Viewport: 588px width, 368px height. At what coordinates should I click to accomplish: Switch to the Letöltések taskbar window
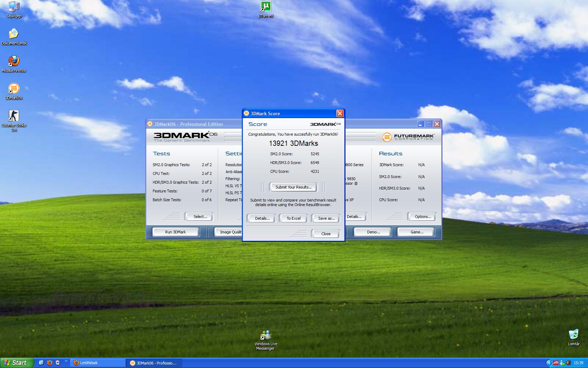tap(98, 363)
